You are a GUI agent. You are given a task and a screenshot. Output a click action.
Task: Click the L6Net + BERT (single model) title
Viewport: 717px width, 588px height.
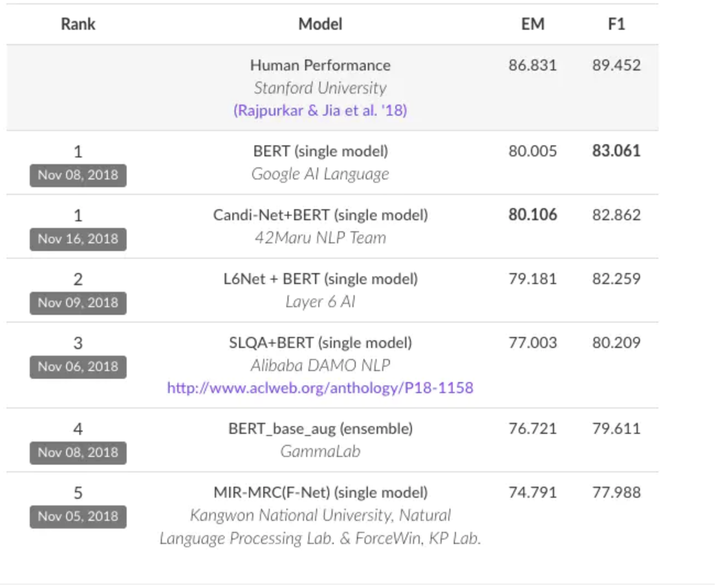click(321, 279)
